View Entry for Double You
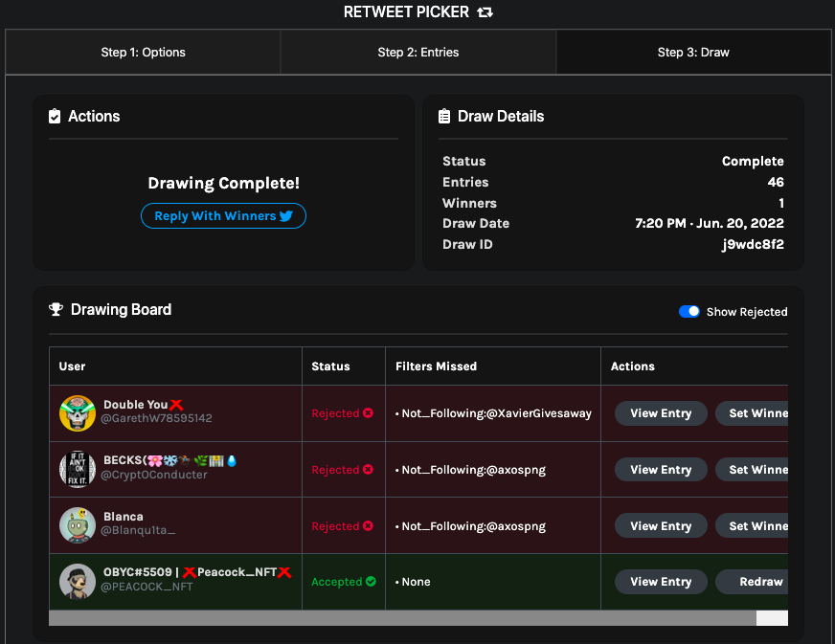 tap(661, 413)
